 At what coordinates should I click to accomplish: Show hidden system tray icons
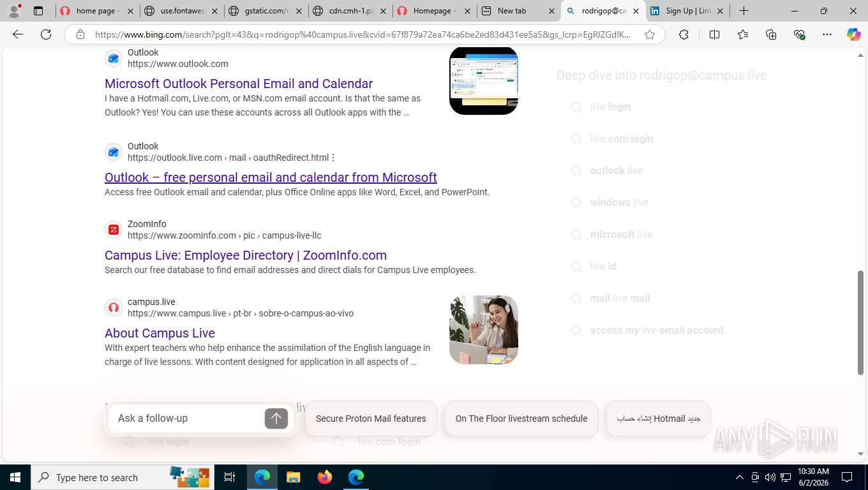[x=739, y=477]
